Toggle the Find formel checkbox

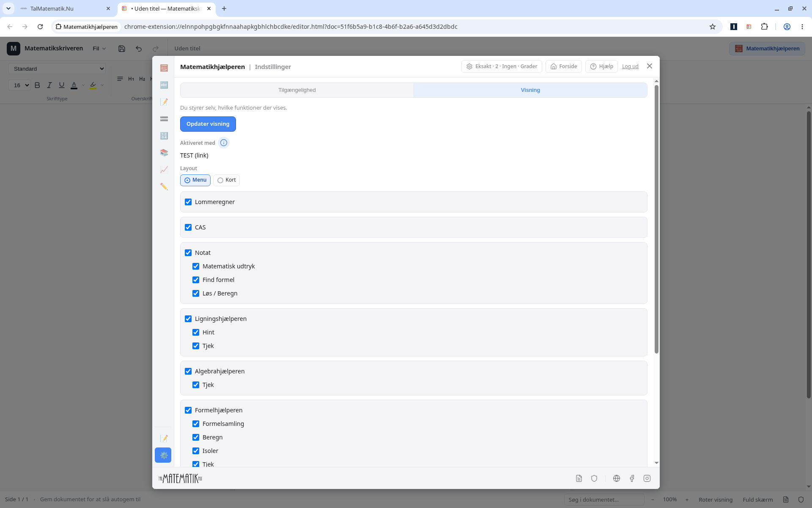coord(196,280)
